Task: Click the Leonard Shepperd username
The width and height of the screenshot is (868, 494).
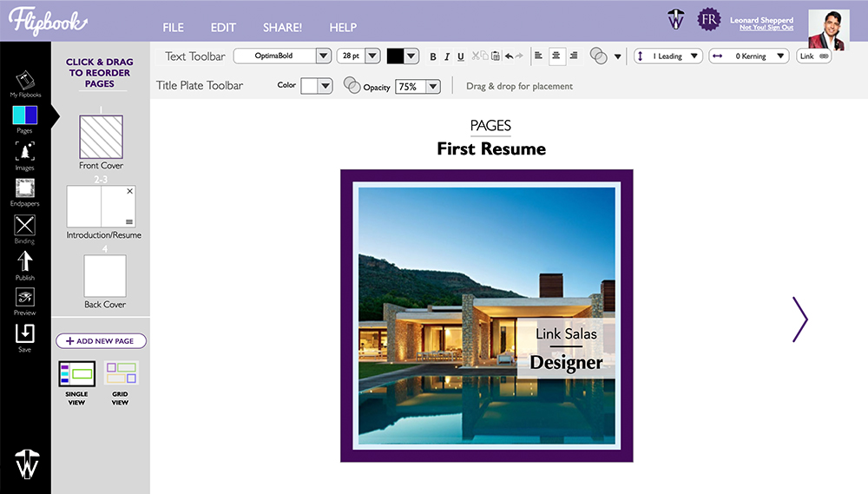Action: [x=762, y=20]
